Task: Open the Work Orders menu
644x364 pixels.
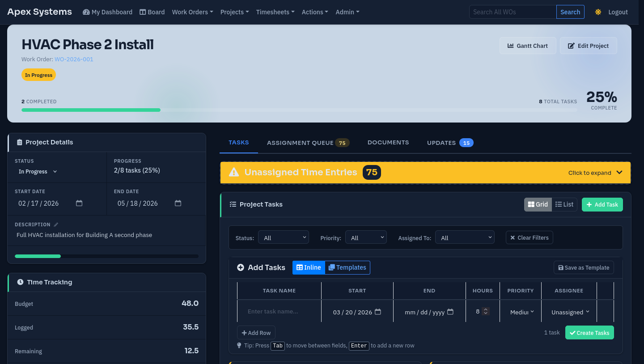Action: tap(192, 12)
